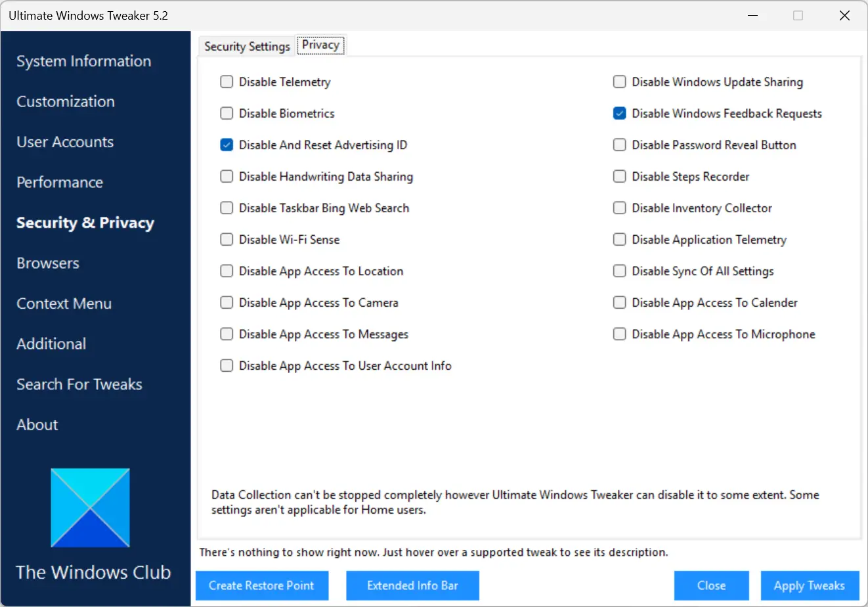
Task: Close the Ultimate Windows Tweaker window
Action: (845, 16)
